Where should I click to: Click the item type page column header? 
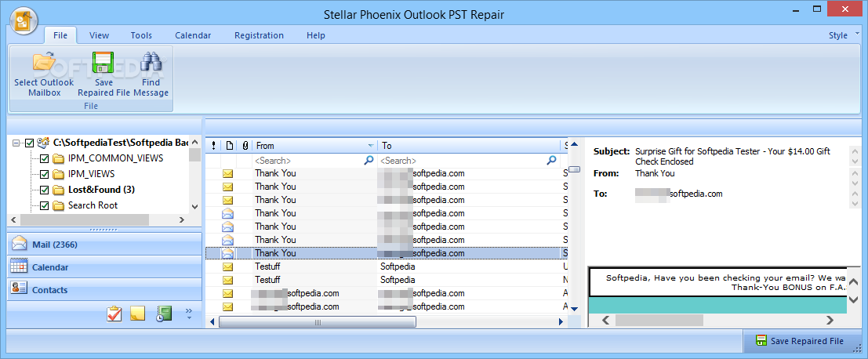pos(229,146)
